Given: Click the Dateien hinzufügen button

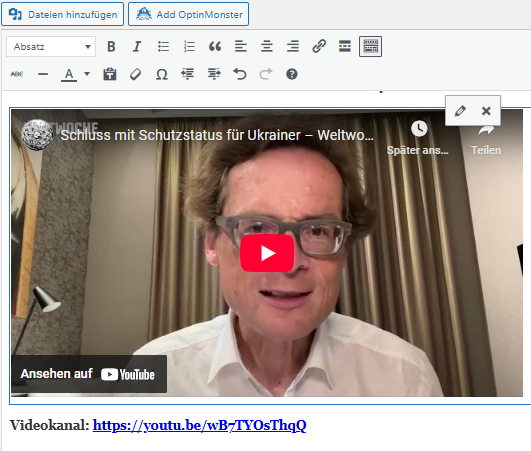Looking at the screenshot, I should click(x=63, y=14).
